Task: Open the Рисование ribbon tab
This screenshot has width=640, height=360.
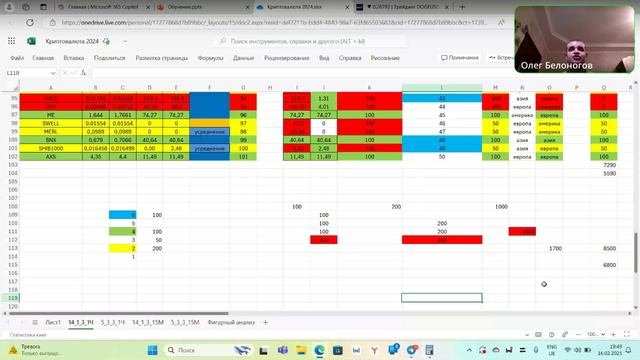Action: [x=385, y=58]
